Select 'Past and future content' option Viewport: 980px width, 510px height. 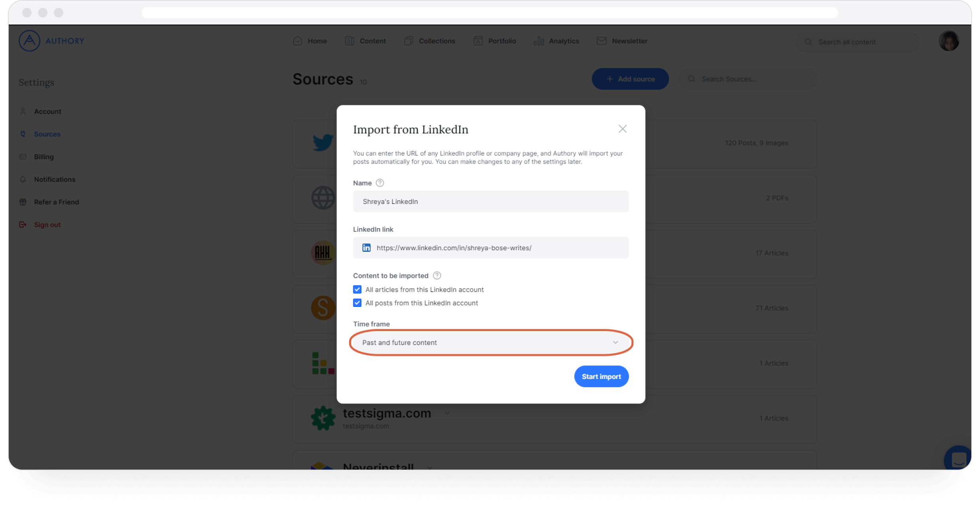491,342
